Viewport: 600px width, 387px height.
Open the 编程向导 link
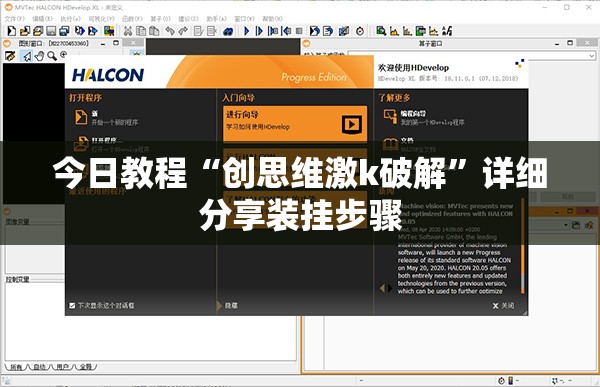click(x=413, y=114)
